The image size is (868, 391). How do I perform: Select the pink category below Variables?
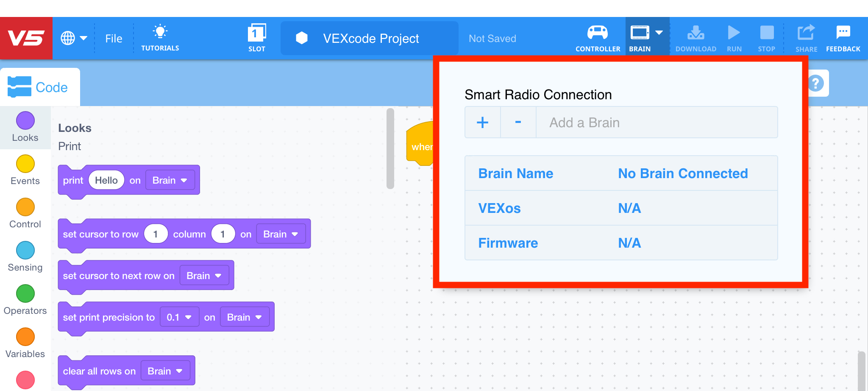[25, 380]
